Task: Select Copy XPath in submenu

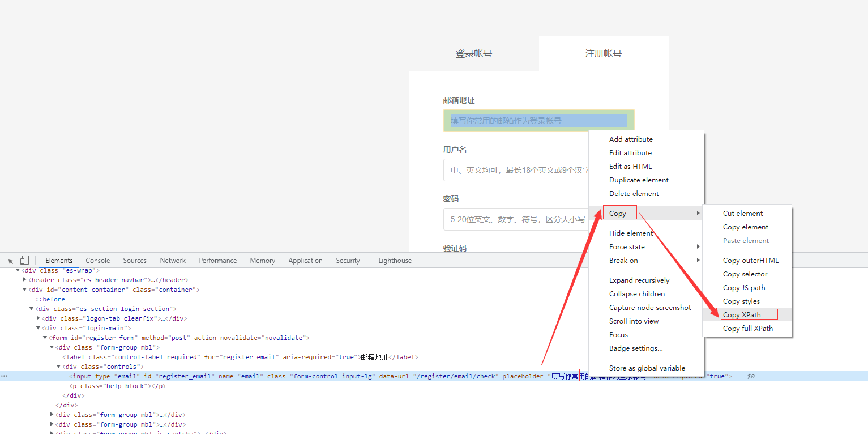Action: pos(747,315)
